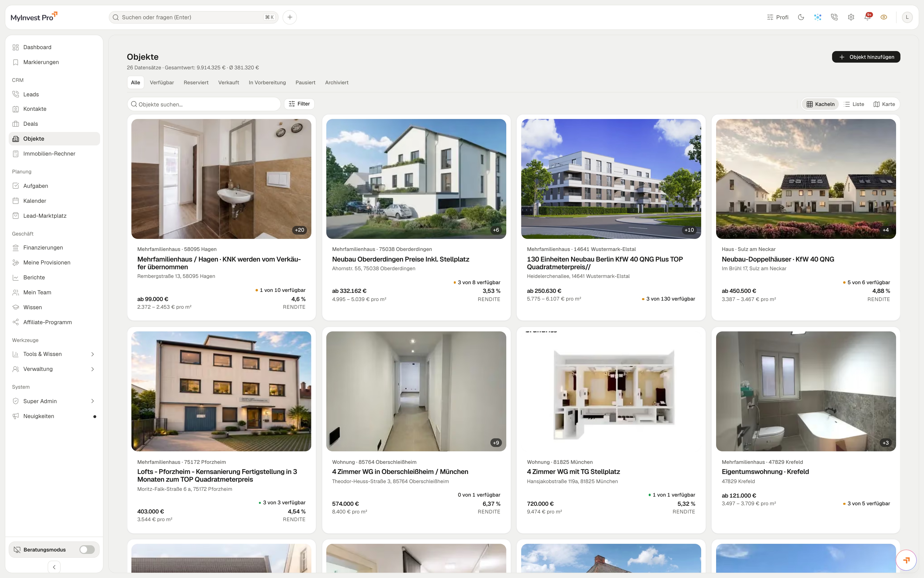The height and width of the screenshot is (578, 924).
Task: Open the Filter button
Action: 299,104
